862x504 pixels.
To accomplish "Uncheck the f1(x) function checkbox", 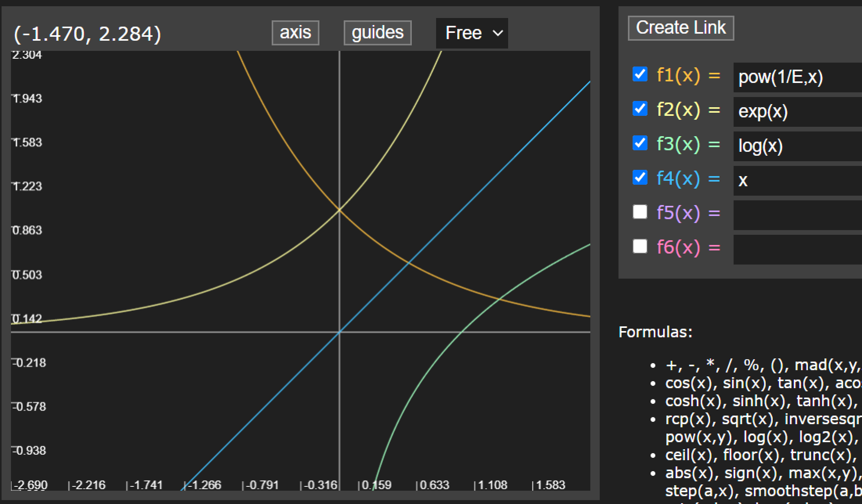I will pos(640,74).
